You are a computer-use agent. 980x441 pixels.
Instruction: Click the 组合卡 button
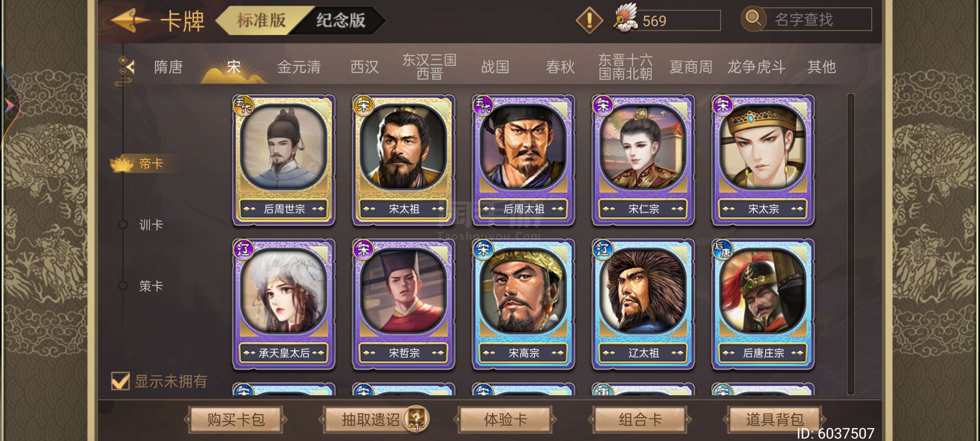tap(640, 419)
